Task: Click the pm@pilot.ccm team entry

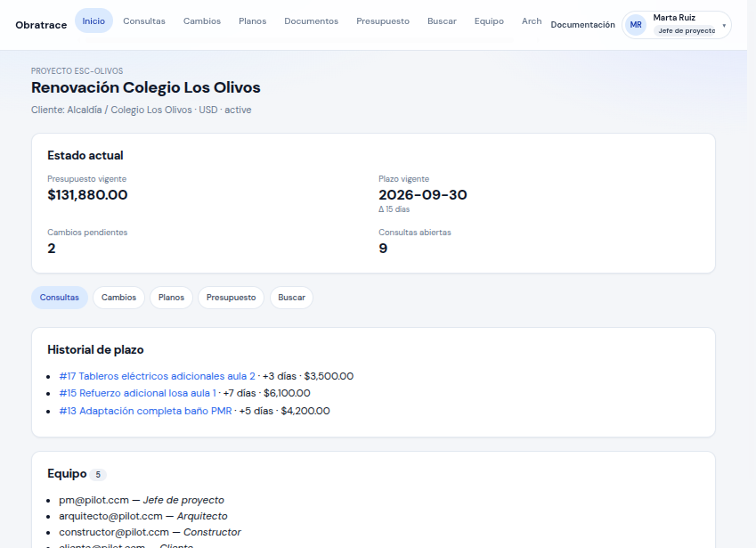Action: [142, 500]
